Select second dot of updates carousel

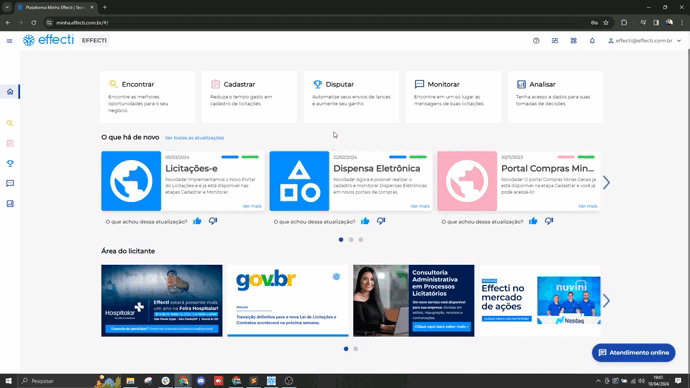351,240
